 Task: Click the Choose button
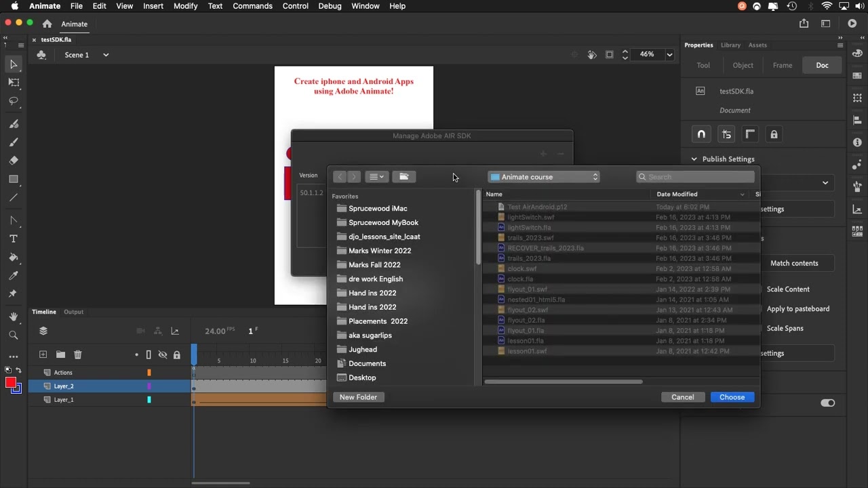click(x=732, y=397)
